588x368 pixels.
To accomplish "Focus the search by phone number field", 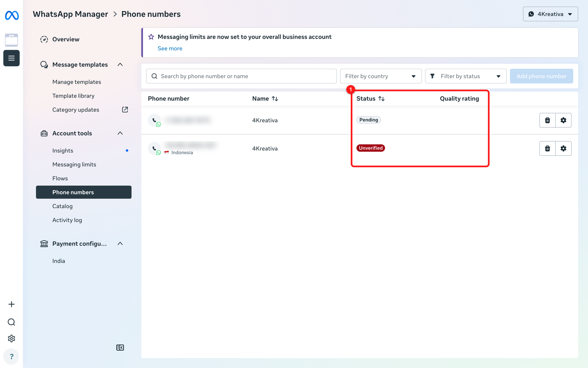I will [241, 76].
